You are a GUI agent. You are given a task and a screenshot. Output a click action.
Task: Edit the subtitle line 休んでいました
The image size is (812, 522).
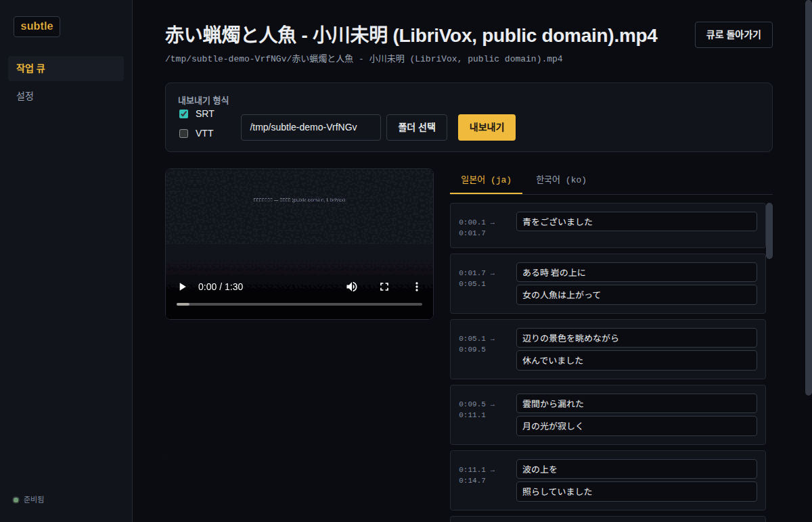point(636,360)
